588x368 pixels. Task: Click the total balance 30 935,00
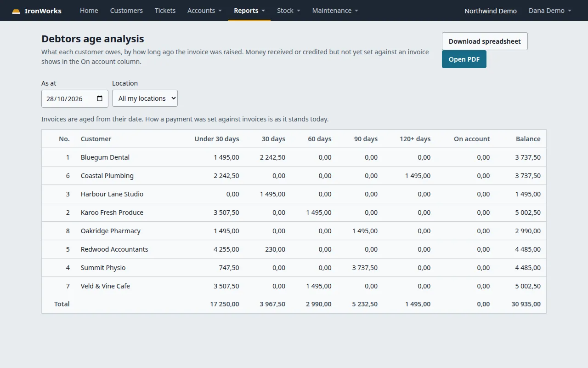526,304
